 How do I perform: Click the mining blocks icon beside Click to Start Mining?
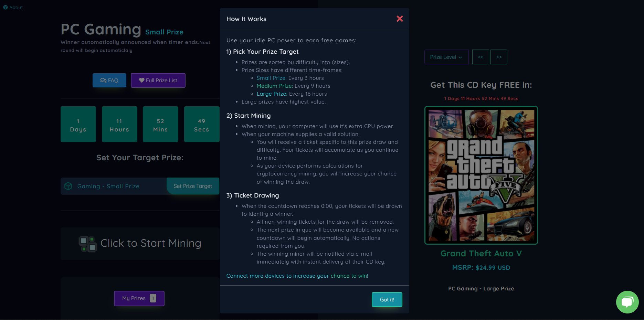pos(87,243)
